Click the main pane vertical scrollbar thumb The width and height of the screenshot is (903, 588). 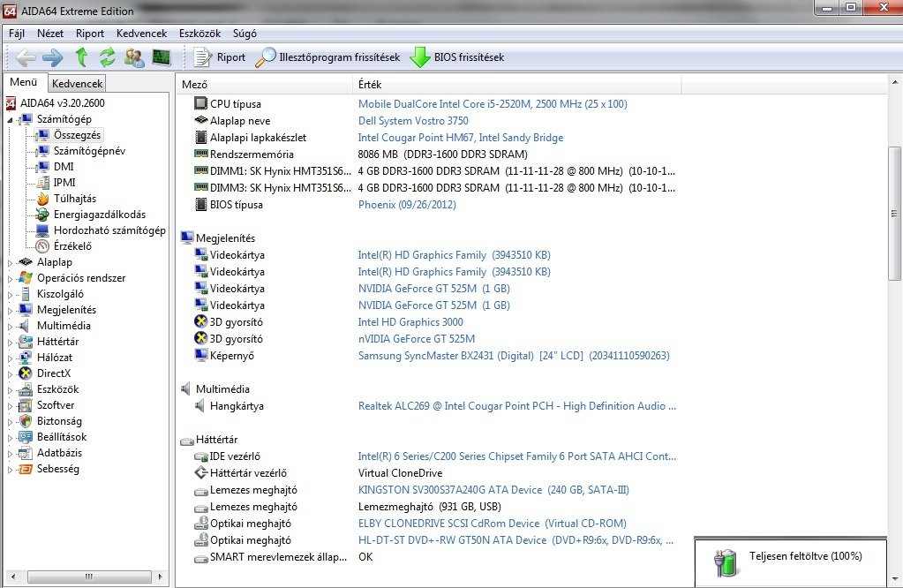pos(894,213)
